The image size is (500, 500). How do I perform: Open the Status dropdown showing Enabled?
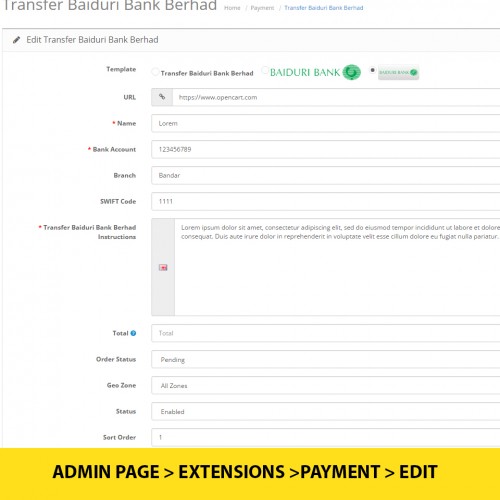coord(326,411)
